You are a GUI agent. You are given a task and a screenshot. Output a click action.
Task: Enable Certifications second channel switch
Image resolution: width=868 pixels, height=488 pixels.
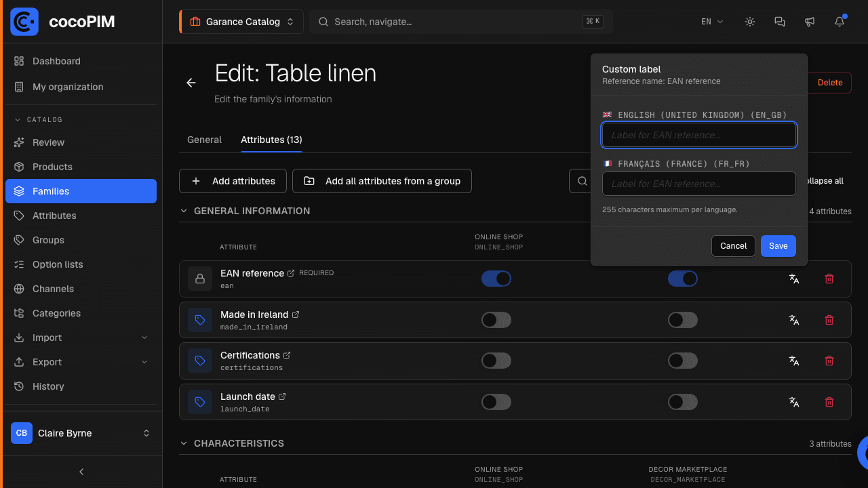[683, 361]
